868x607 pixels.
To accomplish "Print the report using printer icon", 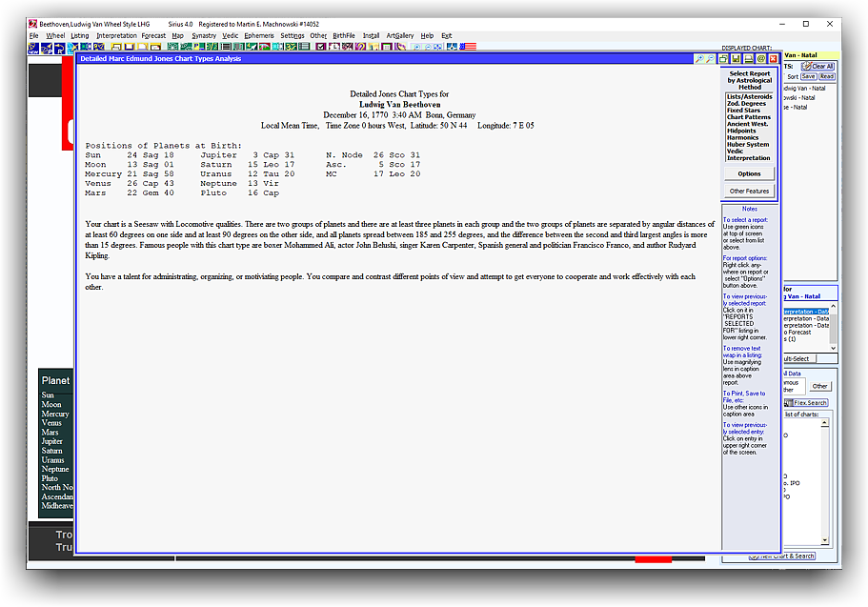I will point(749,59).
